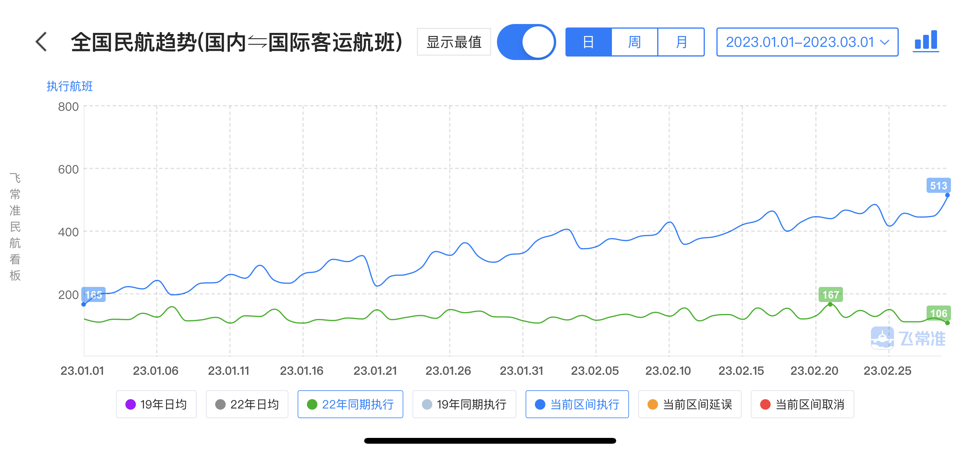Click the green 106 end value label

[x=938, y=313]
